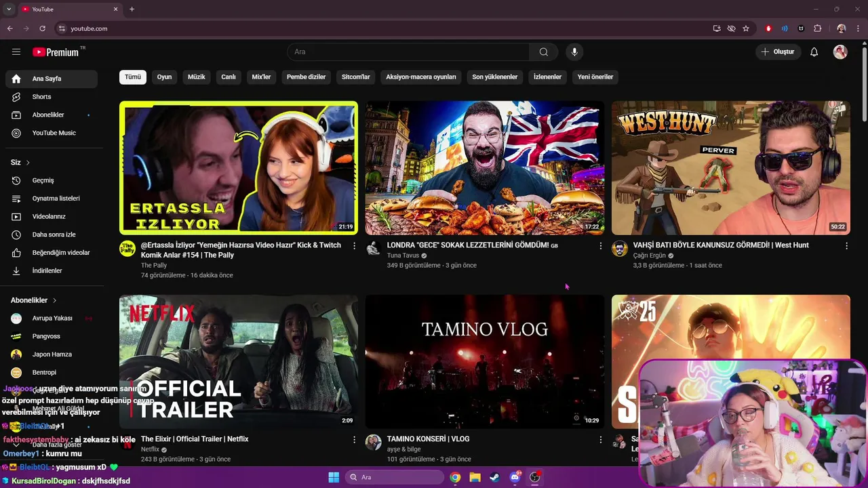
Task: Open options menu for Tamino Konseri vlog
Action: click(x=600, y=440)
